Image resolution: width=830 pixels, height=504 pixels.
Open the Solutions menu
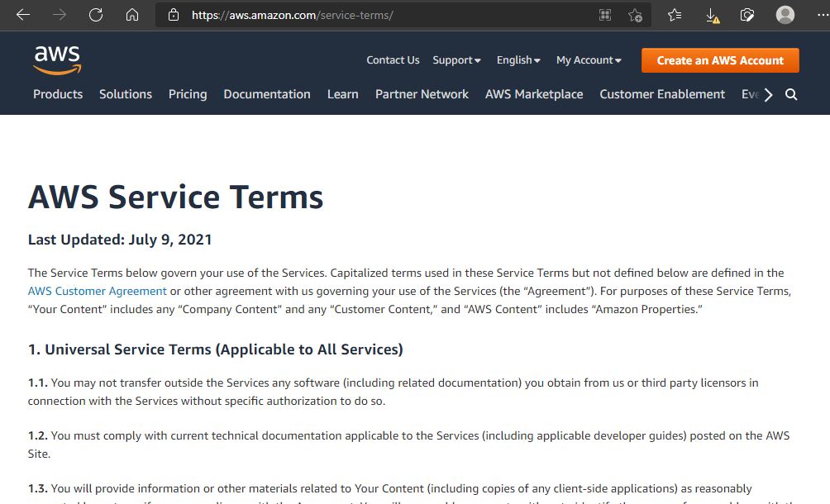coord(126,94)
